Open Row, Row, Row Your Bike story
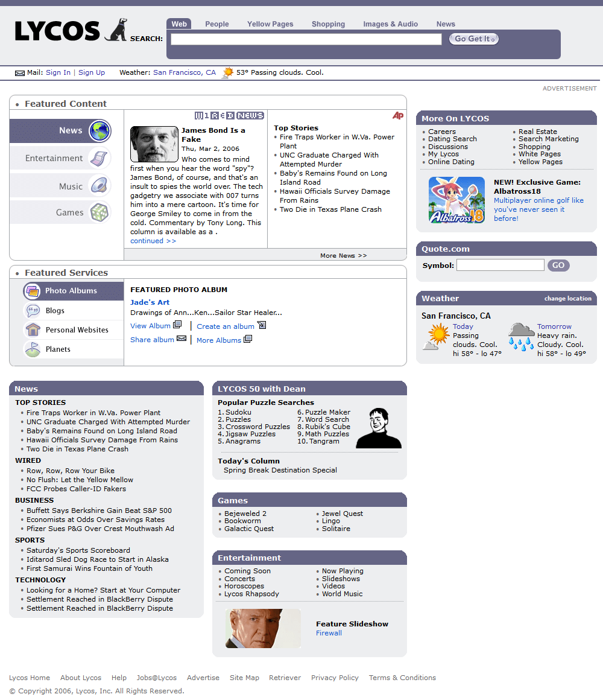Image resolution: width=603 pixels, height=700 pixels. 71,471
